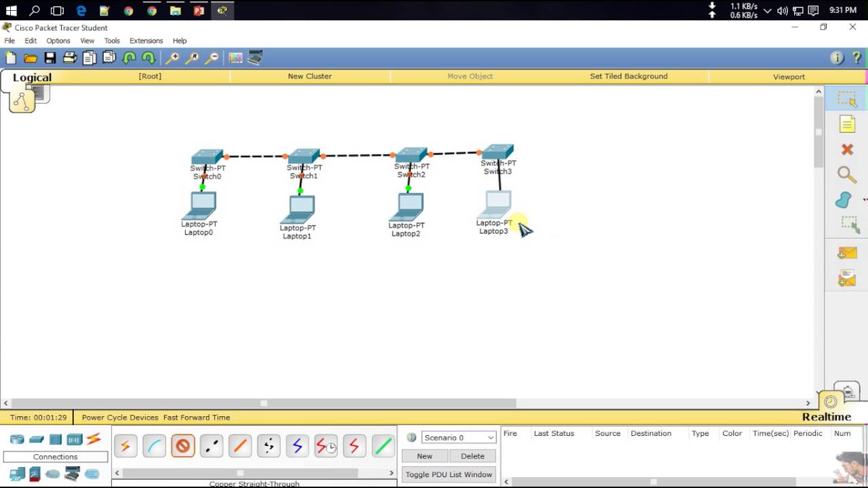
Task: Add a simple PDU envelope
Action: pyautogui.click(x=847, y=253)
